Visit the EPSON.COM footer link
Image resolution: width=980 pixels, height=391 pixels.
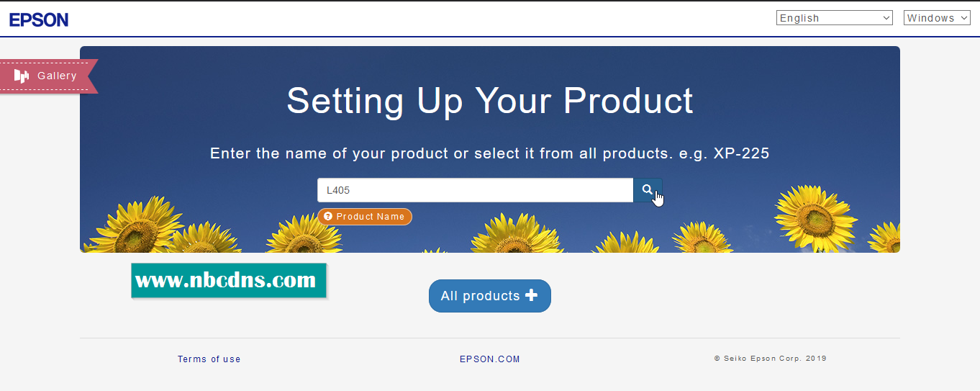coord(490,359)
